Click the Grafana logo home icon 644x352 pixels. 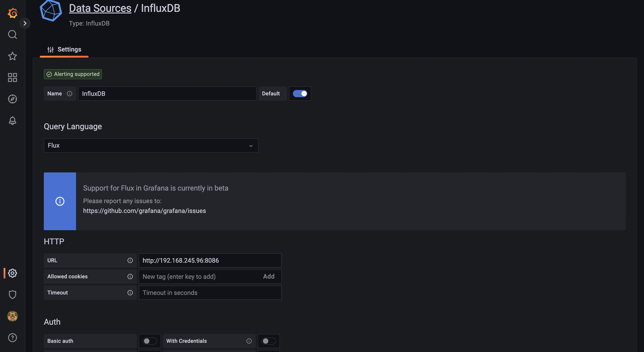coord(13,13)
